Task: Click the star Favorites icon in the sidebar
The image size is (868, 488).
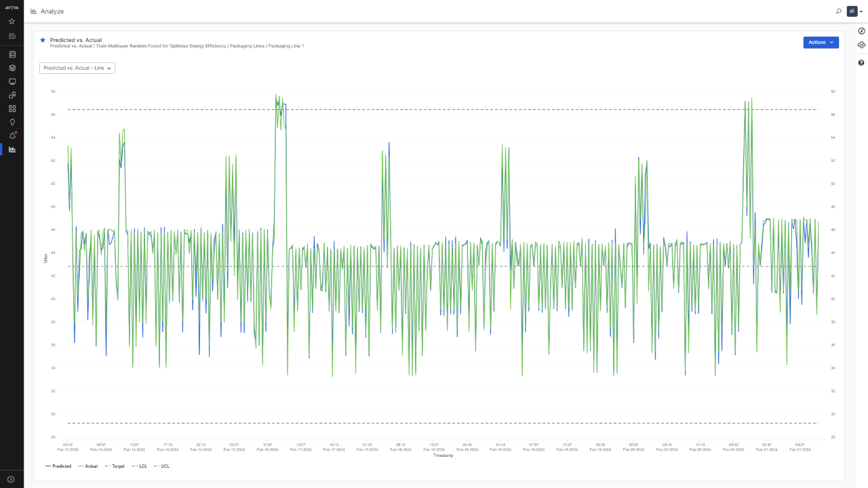Action: coord(12,22)
